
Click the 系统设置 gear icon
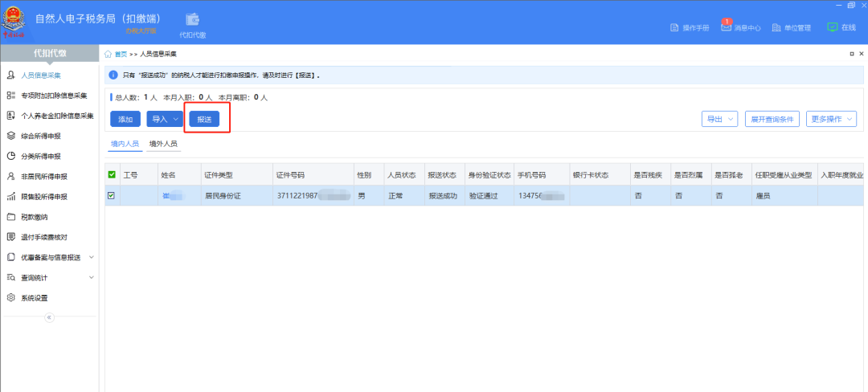[10, 297]
